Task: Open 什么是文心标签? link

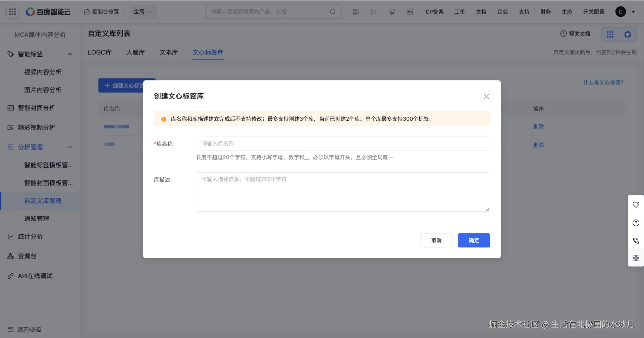Action: pos(603,82)
